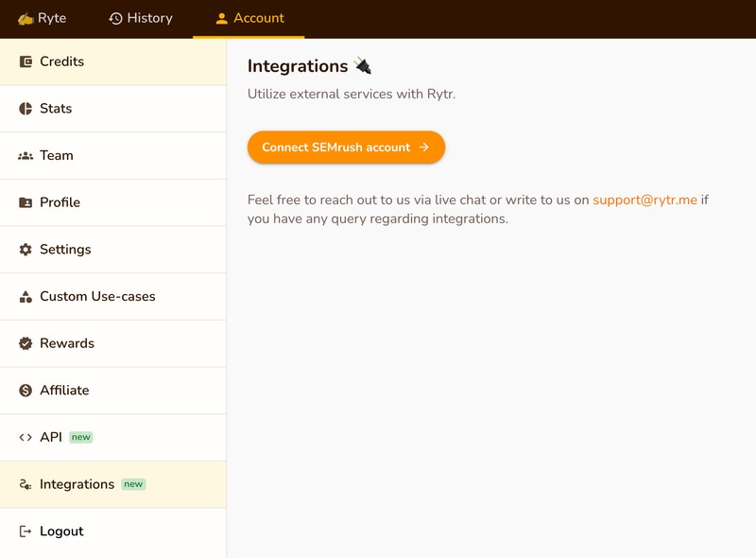Viewport: 756px width, 558px height.
Task: Click the History clock icon
Action: 115,18
